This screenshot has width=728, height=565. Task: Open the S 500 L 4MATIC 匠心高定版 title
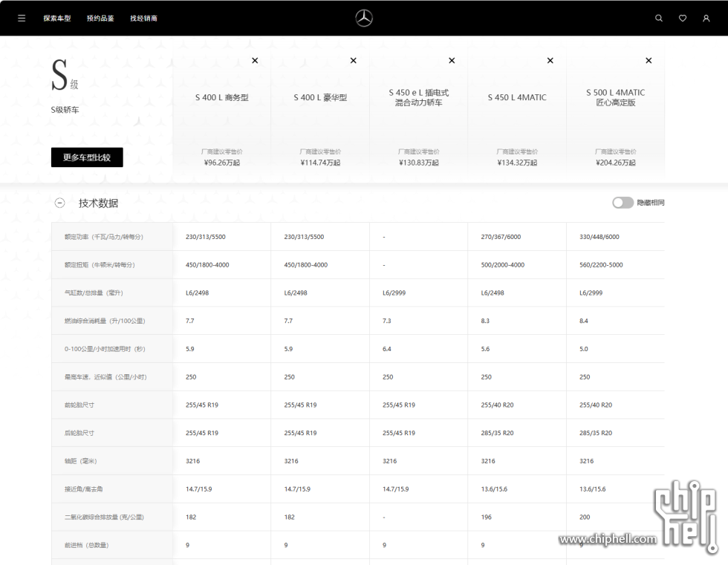click(616, 97)
